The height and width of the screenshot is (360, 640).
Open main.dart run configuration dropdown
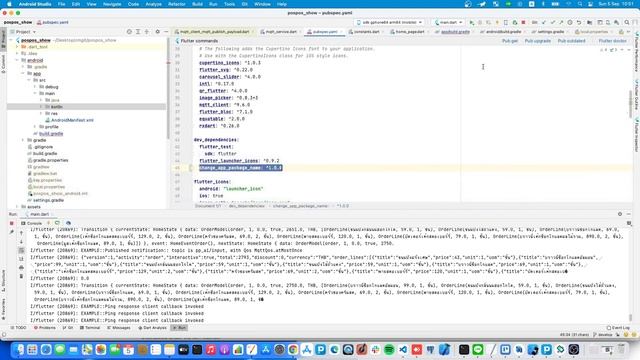click(x=448, y=22)
